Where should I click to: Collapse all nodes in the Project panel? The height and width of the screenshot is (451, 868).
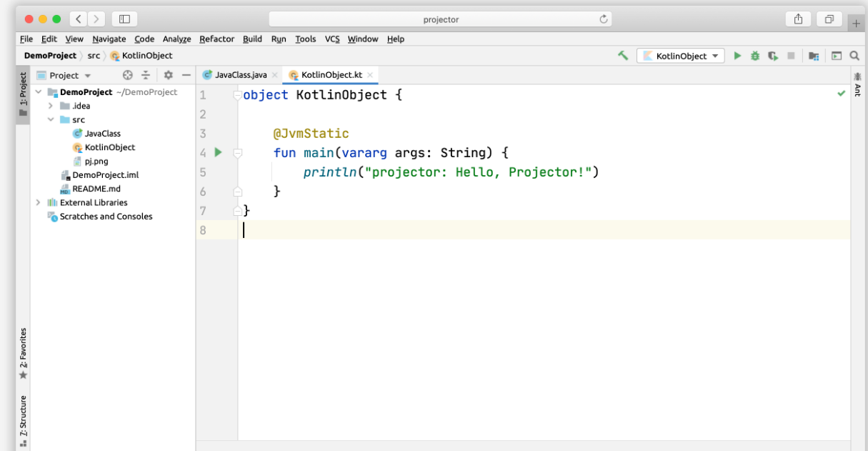click(146, 75)
